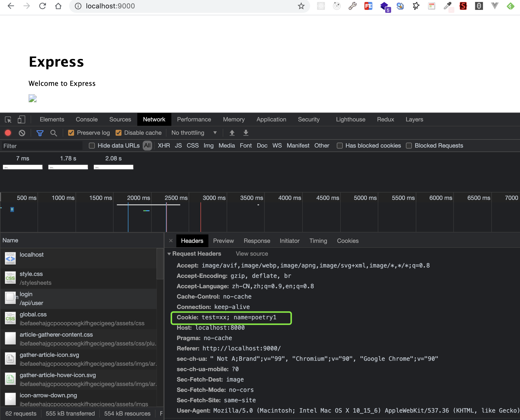Viewport: 520px width, 420px height.
Task: Click the red record network log button
Action: (x=8, y=133)
